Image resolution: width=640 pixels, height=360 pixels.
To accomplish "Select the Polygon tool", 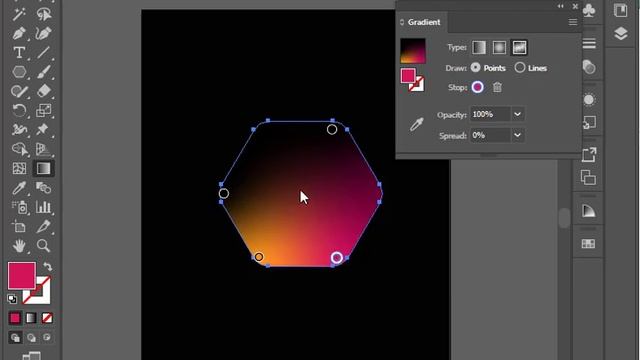I will point(19,72).
